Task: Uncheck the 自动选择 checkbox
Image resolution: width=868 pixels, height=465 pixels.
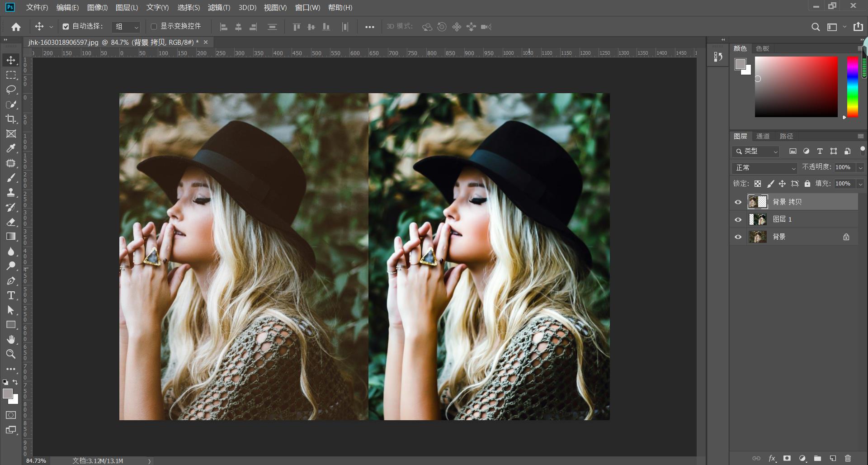Action: coord(66,27)
